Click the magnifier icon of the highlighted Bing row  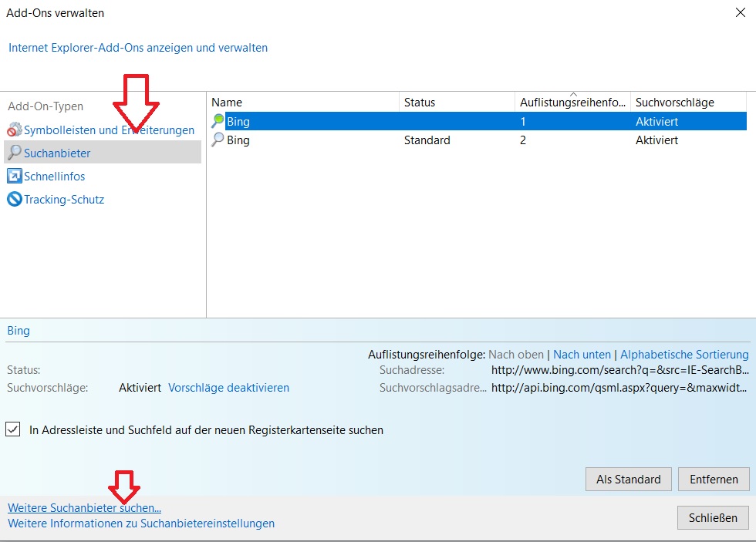click(218, 121)
